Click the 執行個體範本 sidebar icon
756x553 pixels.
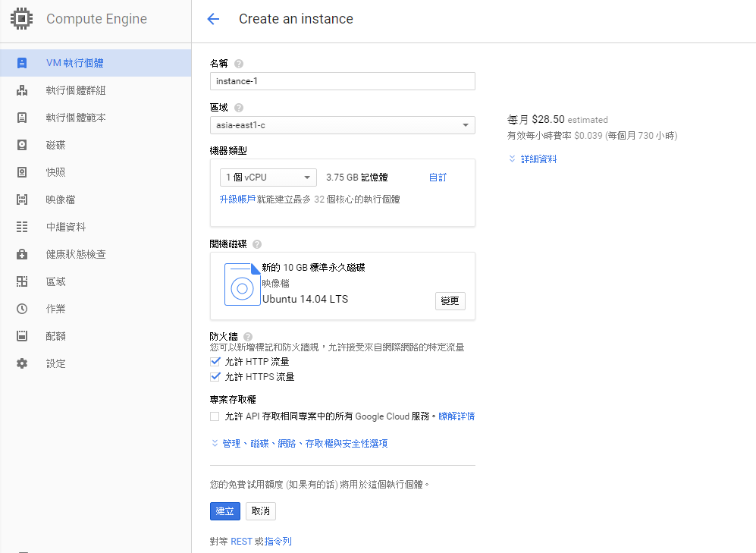click(22, 118)
